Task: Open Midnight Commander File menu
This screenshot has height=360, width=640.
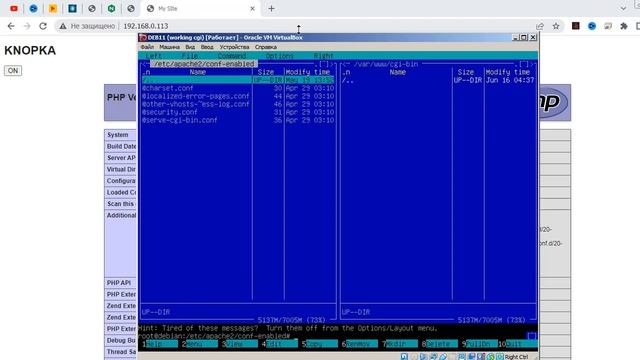Action: click(x=190, y=56)
